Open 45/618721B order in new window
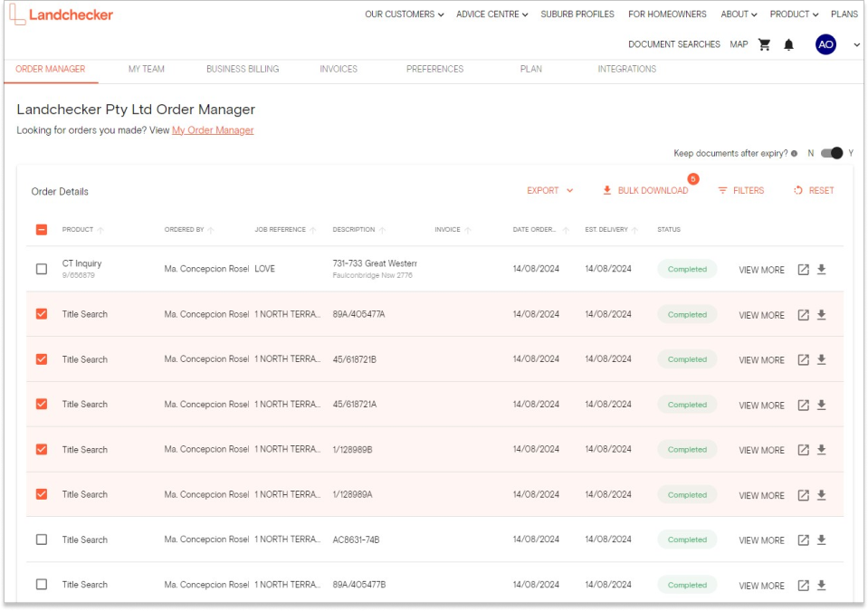Screen dimensions: 868x611 tap(803, 359)
